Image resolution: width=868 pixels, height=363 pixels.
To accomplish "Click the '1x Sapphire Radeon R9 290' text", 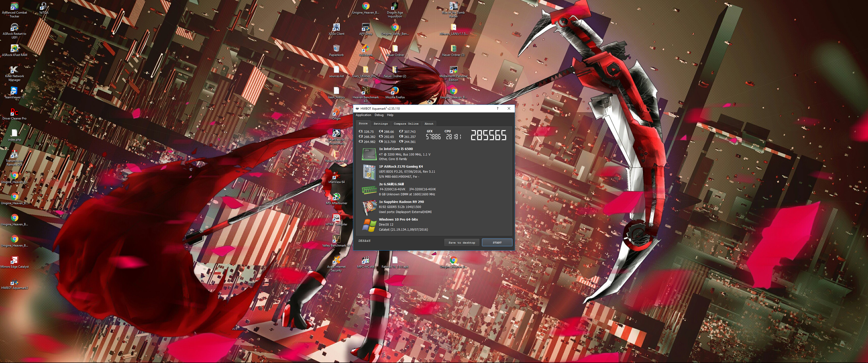I will pyautogui.click(x=401, y=202).
